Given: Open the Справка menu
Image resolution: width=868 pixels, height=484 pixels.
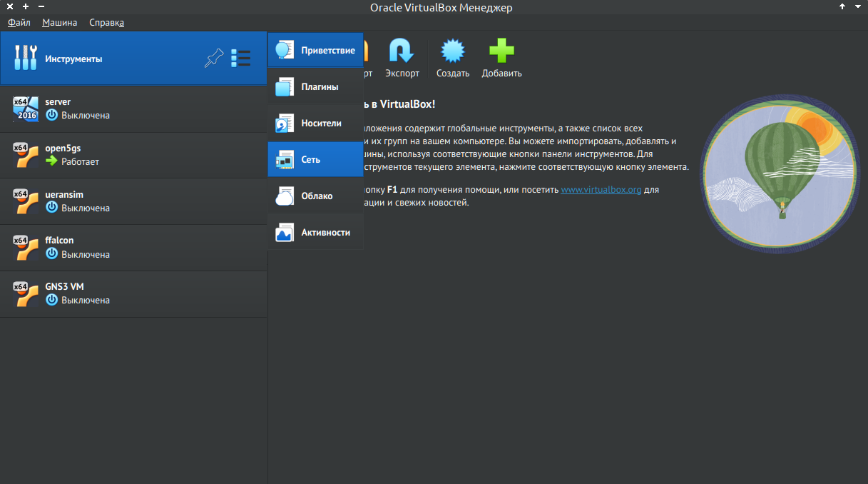Looking at the screenshot, I should click(107, 22).
